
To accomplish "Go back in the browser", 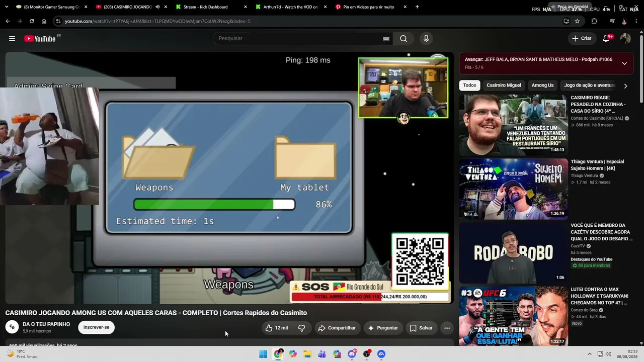I will coord(8,21).
